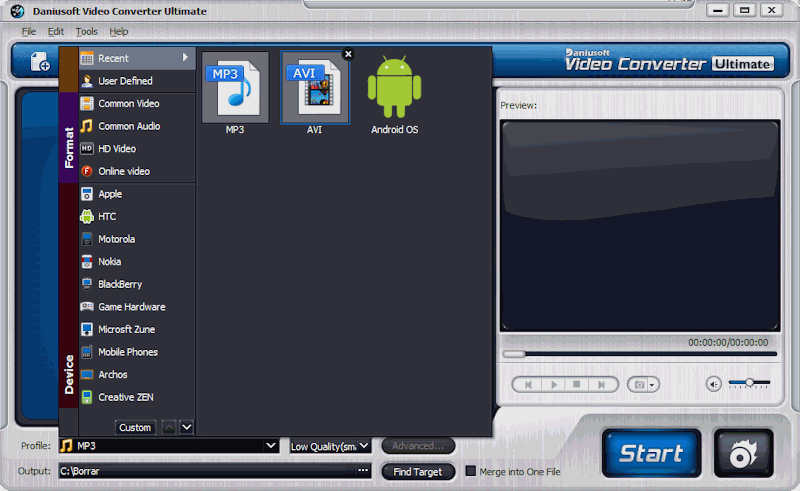
Task: Click the previous track playback button
Action: (529, 384)
